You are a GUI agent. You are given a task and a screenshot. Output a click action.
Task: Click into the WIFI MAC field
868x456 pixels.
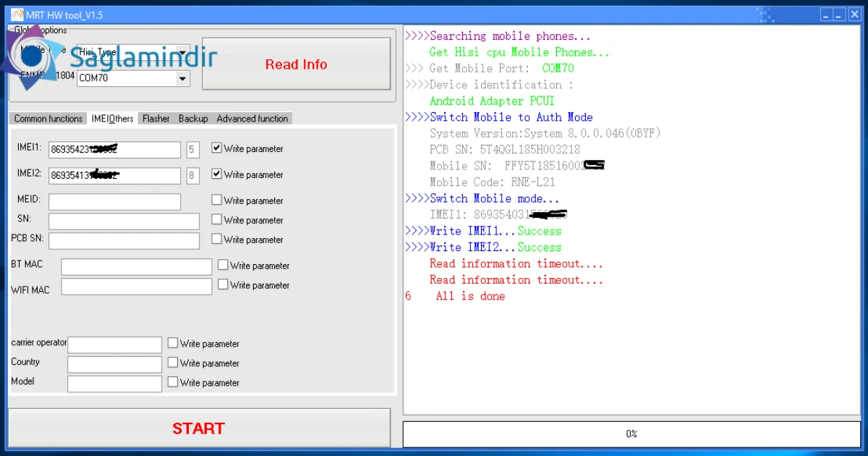(x=137, y=287)
